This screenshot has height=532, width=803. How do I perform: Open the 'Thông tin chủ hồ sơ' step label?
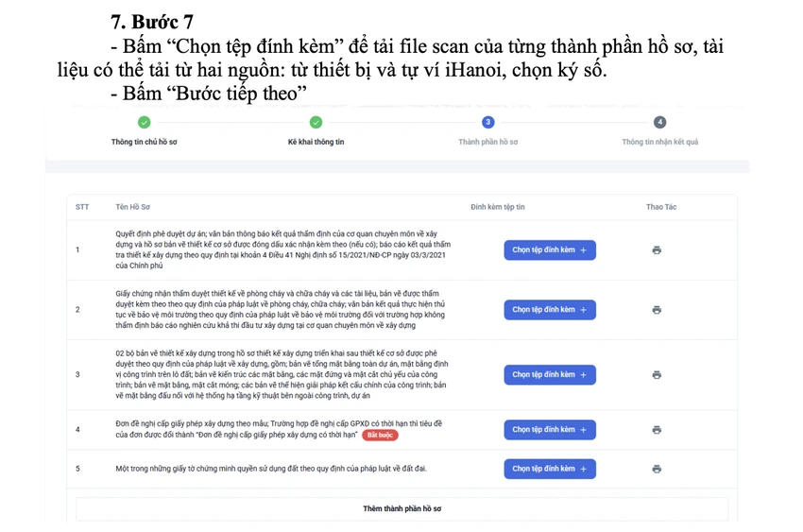(x=144, y=142)
